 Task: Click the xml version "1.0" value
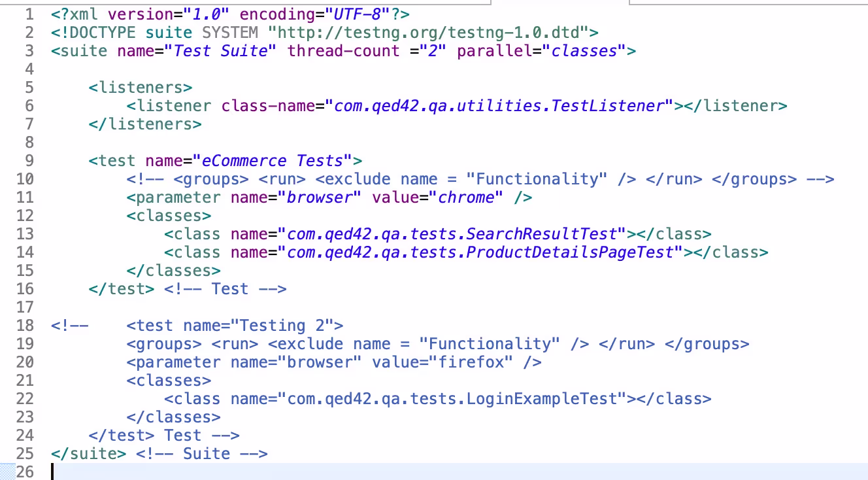[x=207, y=14]
